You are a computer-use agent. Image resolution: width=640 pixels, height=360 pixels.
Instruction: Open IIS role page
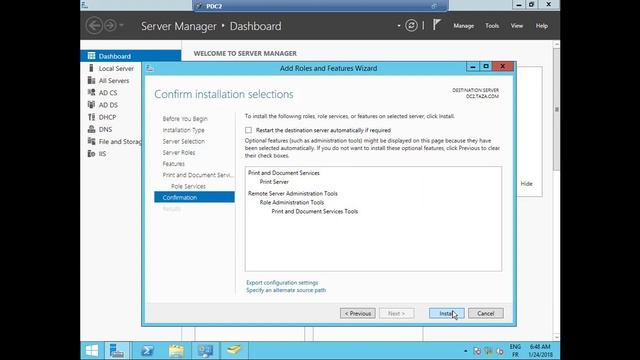click(x=102, y=154)
